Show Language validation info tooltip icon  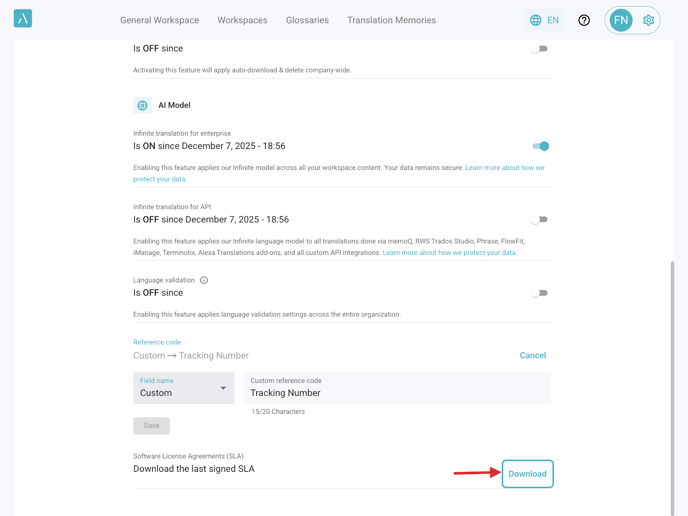pos(204,280)
